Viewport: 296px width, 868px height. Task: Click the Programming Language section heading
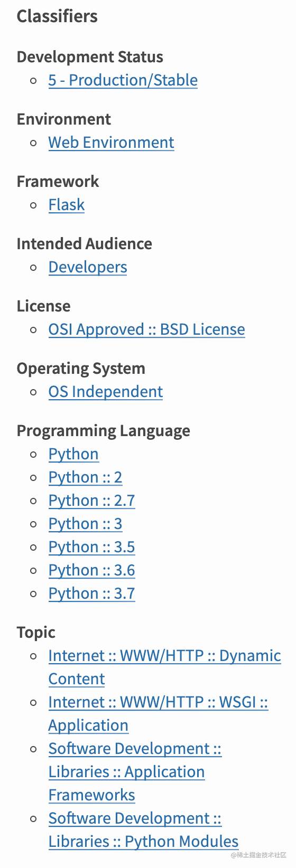pos(104,431)
